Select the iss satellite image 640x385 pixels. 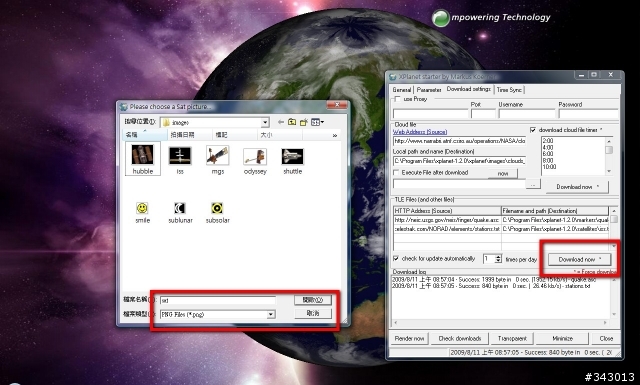[x=180, y=159]
